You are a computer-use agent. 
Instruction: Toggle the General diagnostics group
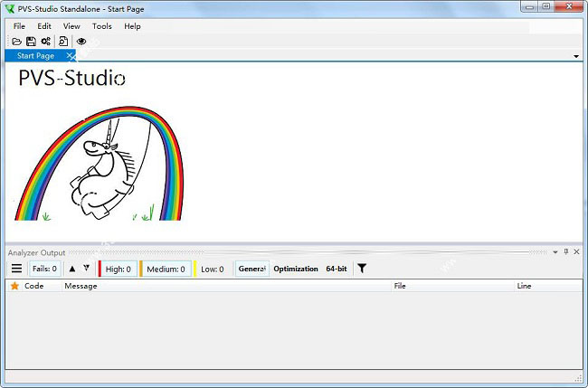coord(252,269)
